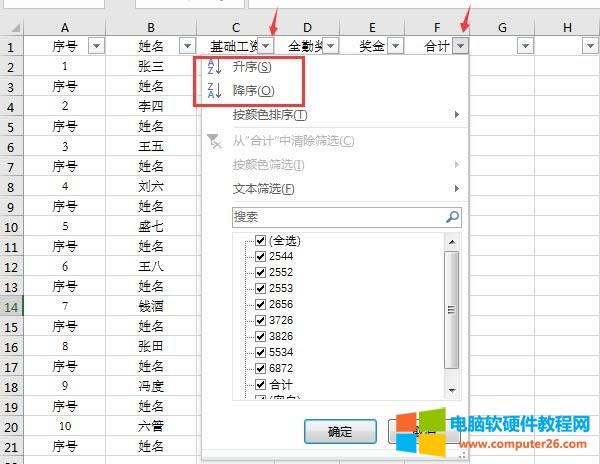600x464 pixels.
Task: Click cell with name 钱酒
Action: click(x=151, y=306)
